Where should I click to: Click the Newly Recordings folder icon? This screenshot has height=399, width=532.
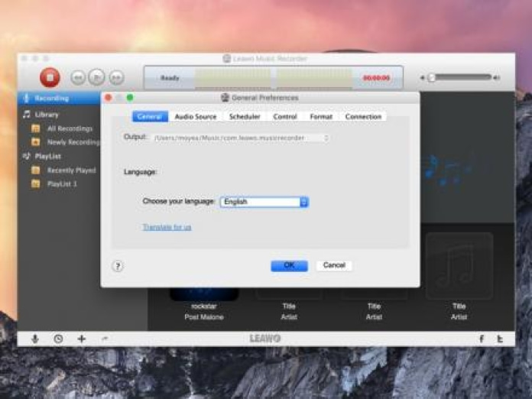tap(36, 142)
